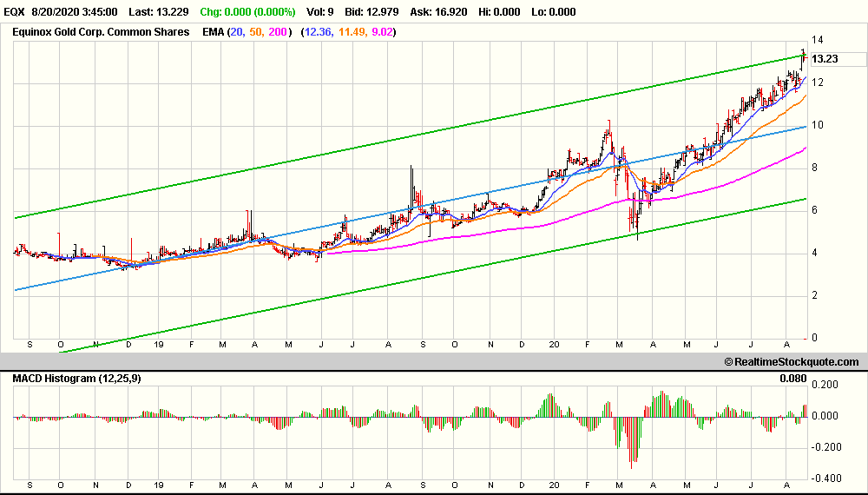Click the 19 year label on MACD axis
868x495 pixels.
click(159, 485)
